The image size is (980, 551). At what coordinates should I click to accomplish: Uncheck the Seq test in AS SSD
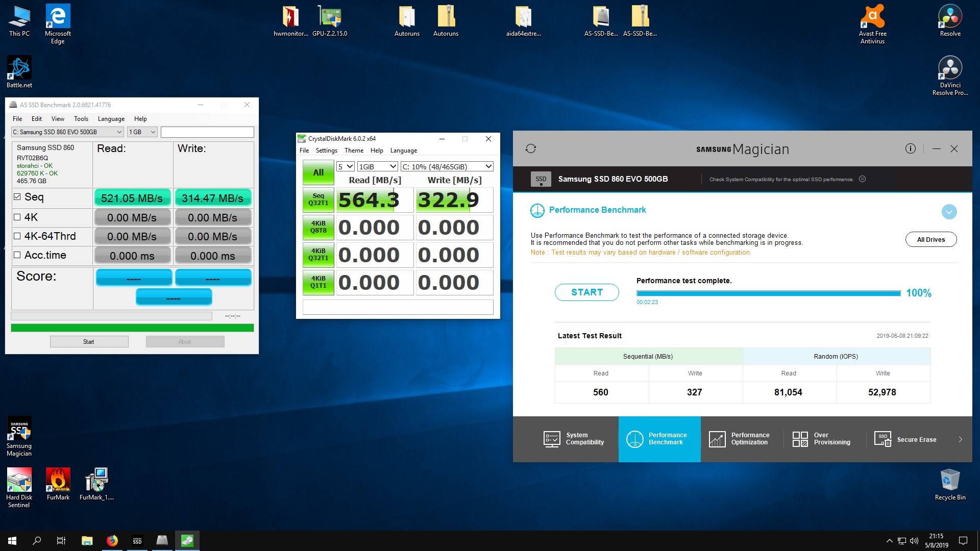[x=17, y=197]
